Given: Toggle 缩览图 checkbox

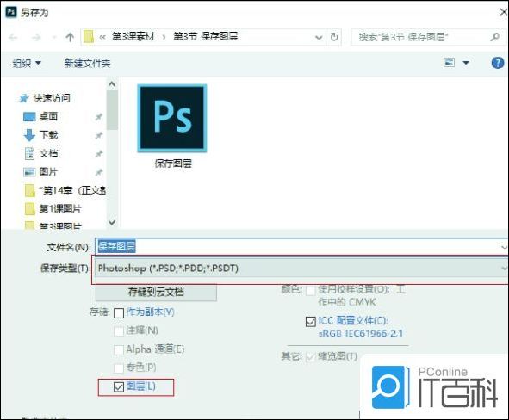Looking at the screenshot, I should pos(311,357).
